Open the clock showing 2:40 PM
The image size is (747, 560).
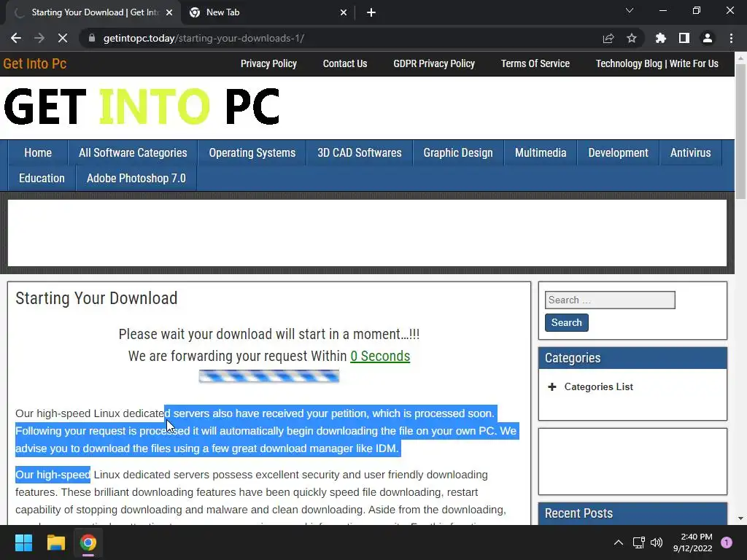[693, 542]
